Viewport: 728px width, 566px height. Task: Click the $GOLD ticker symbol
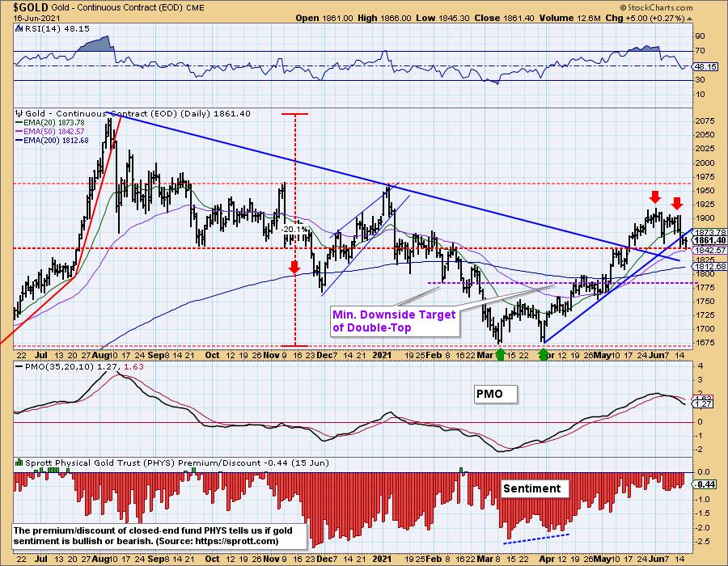[x=31, y=7]
